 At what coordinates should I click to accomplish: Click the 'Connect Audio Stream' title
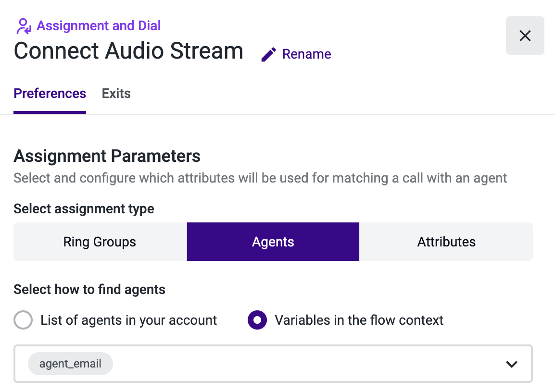point(128,51)
